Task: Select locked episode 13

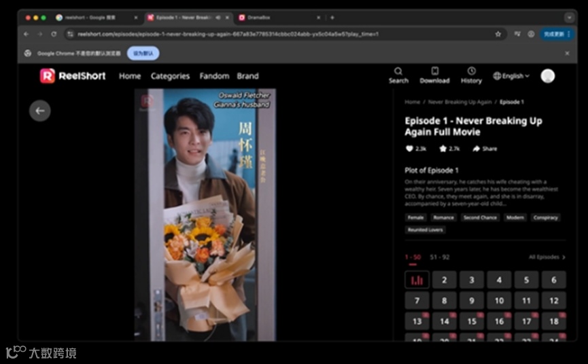Action: click(417, 321)
